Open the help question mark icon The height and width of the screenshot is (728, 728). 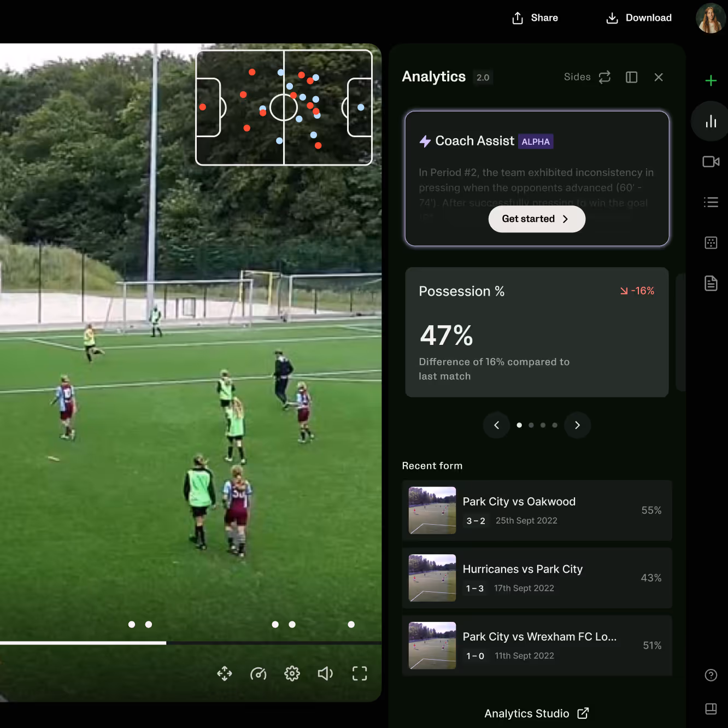coord(711,675)
